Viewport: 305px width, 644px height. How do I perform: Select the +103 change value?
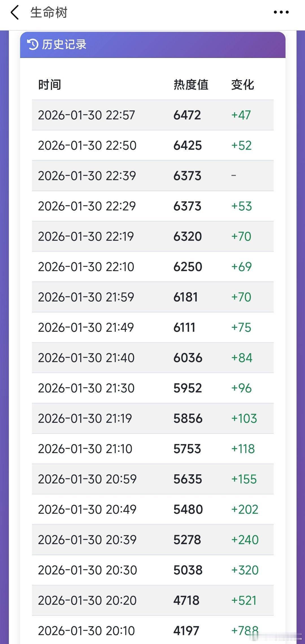coord(244,418)
